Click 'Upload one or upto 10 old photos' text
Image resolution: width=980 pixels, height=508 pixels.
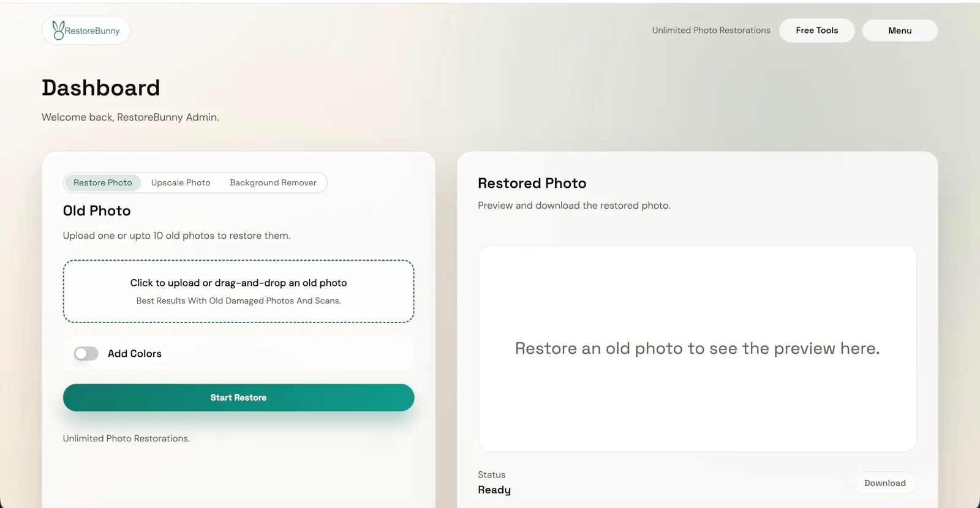(176, 236)
